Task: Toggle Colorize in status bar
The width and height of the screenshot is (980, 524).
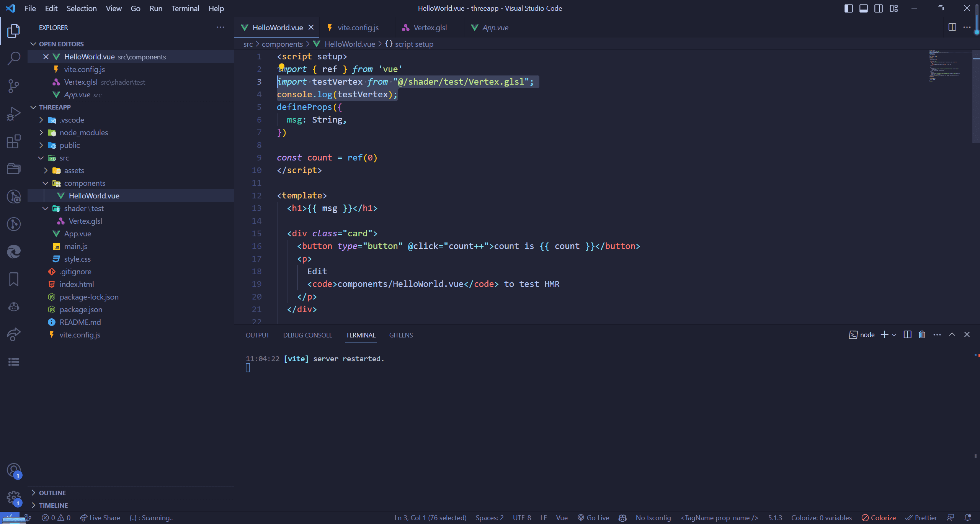Action: point(879,518)
